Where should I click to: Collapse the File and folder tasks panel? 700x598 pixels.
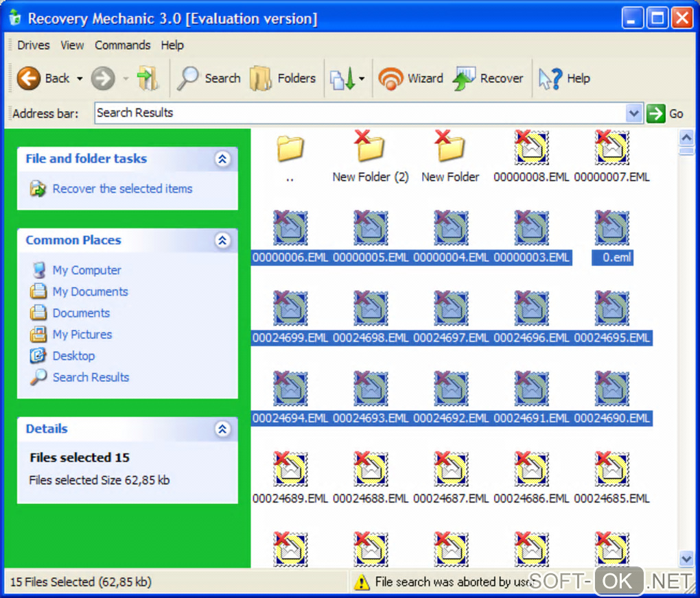(222, 159)
